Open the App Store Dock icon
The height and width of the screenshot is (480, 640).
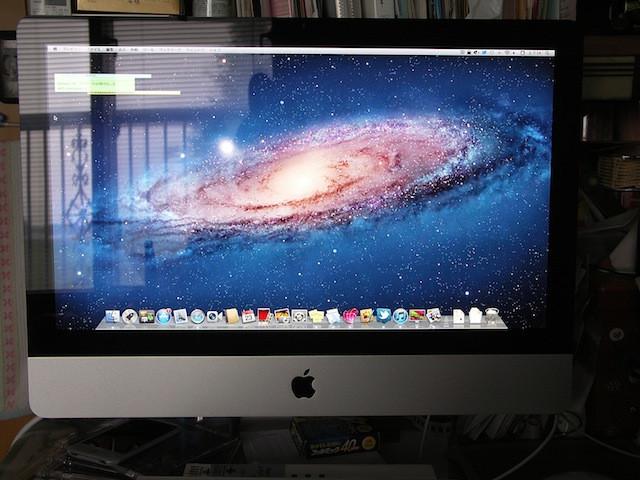(163, 316)
